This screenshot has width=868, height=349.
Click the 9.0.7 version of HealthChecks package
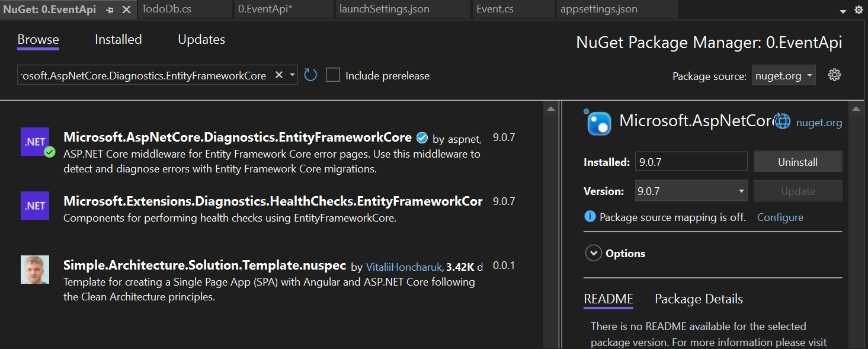[504, 201]
